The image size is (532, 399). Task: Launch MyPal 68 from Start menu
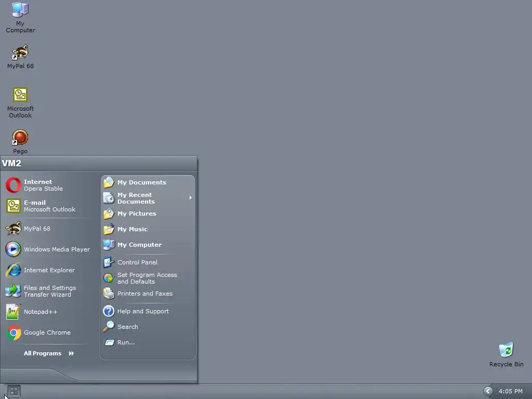[x=47, y=229]
